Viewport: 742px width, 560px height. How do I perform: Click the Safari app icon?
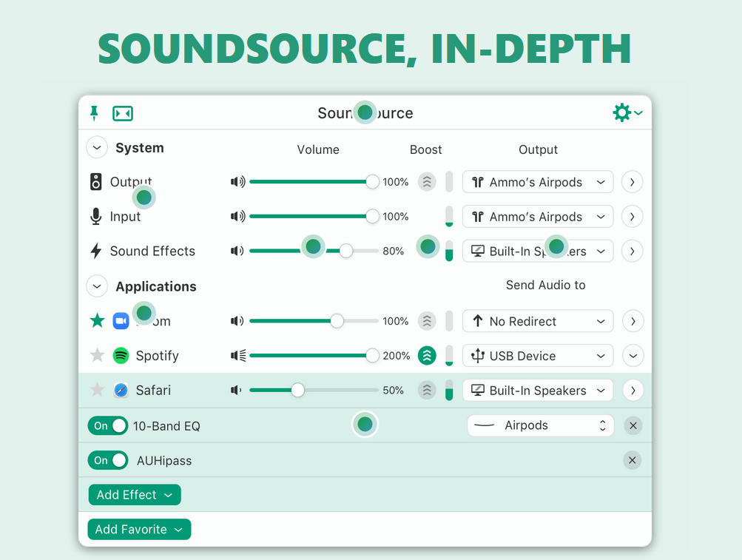click(x=121, y=390)
